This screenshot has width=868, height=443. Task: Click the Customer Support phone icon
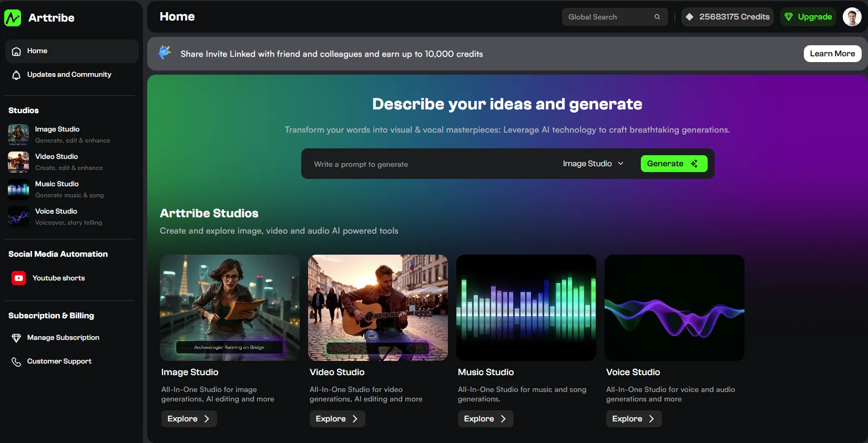pyautogui.click(x=16, y=361)
